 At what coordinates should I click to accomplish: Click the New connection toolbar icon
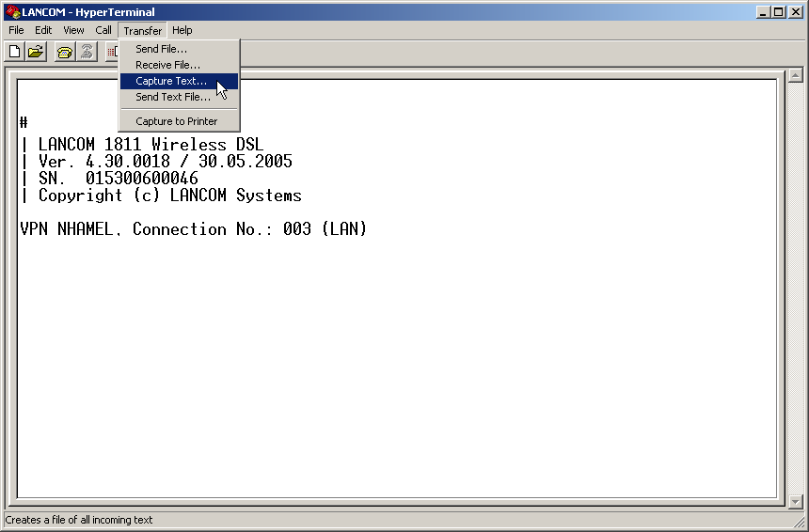tap(14, 52)
